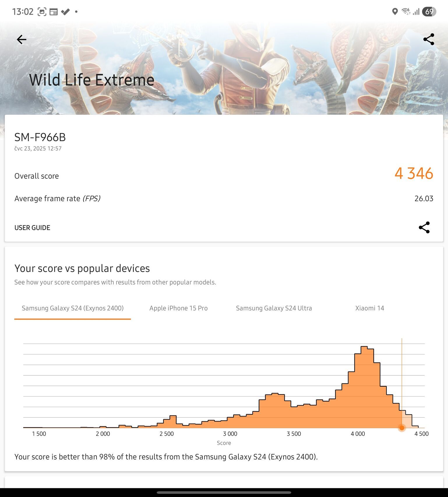This screenshot has width=448, height=497.
Task: Switch to the Apple iPhone 15 Pro tab
Action: [x=178, y=308]
